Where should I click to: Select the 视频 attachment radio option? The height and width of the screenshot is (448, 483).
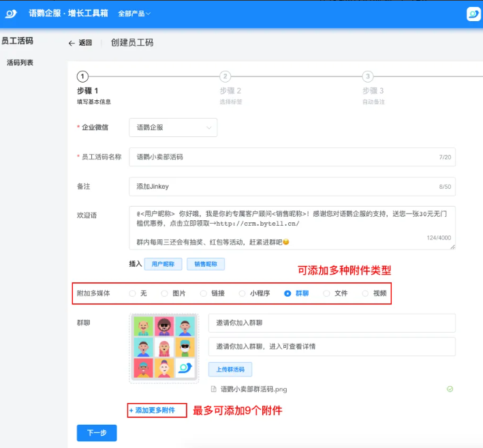[x=365, y=293]
